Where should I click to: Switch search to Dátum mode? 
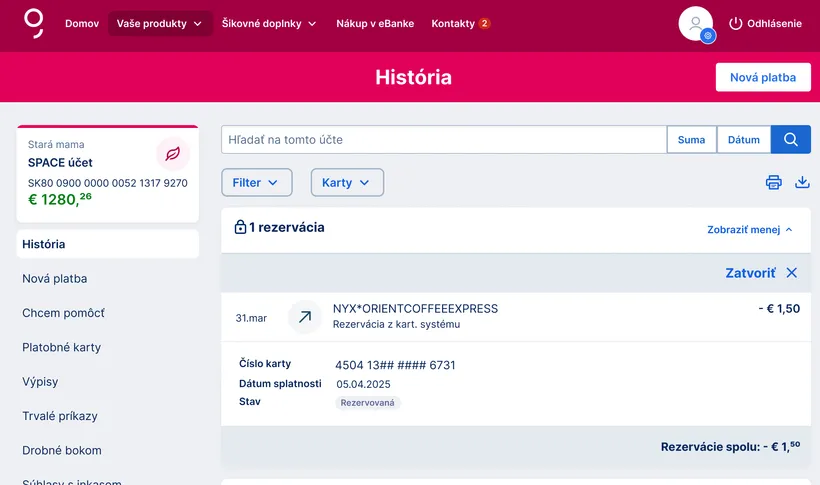click(x=743, y=140)
